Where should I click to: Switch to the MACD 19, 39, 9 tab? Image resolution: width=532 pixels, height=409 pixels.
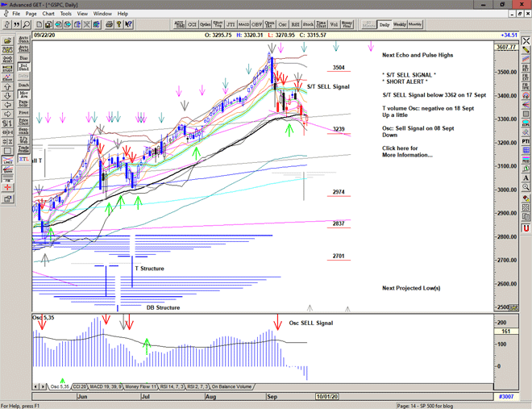point(108,386)
